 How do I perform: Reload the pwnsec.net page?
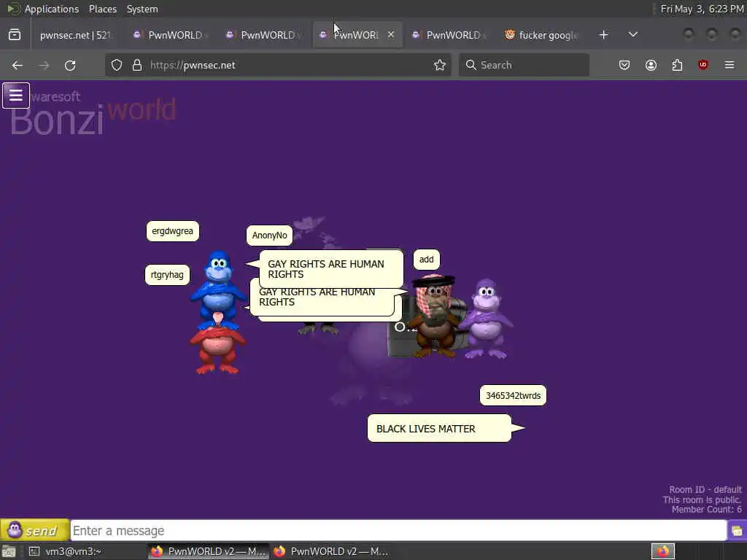(x=70, y=65)
